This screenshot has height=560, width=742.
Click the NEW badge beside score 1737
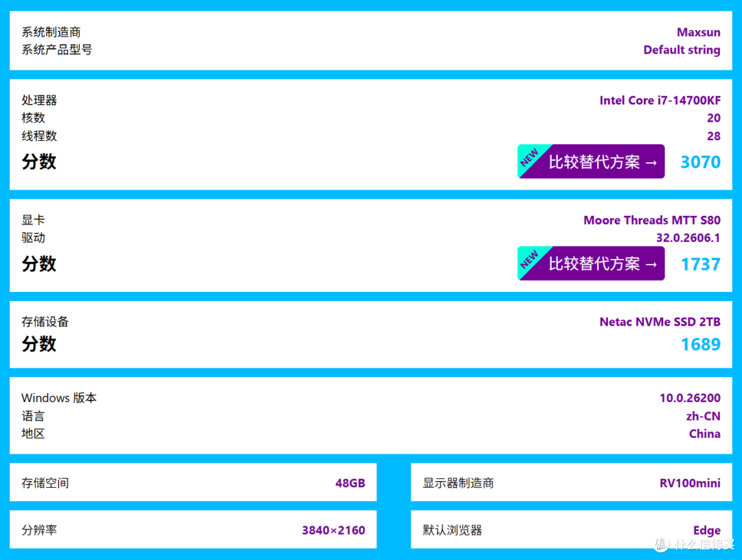530,259
